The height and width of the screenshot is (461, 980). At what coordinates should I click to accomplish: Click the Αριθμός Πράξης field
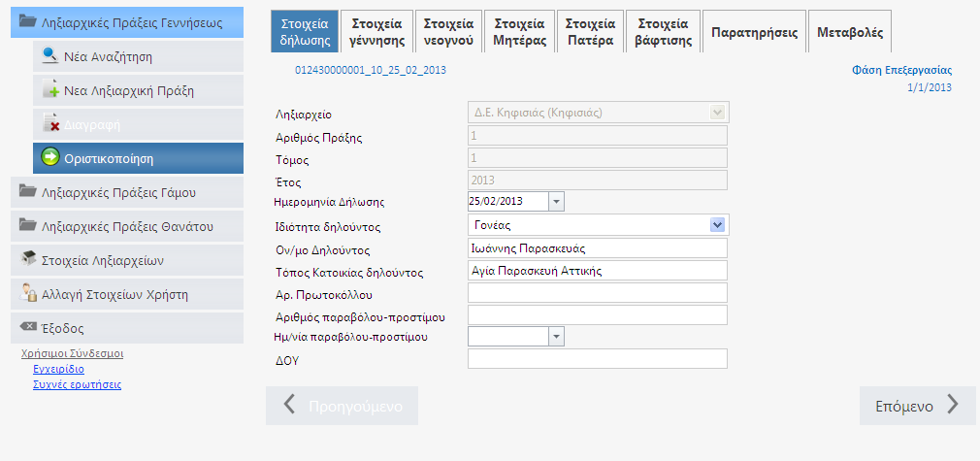598,135
